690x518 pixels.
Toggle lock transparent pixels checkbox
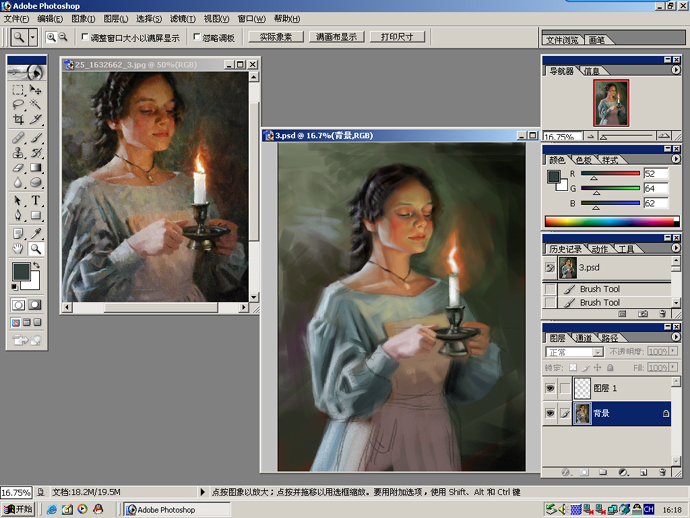pos(573,367)
